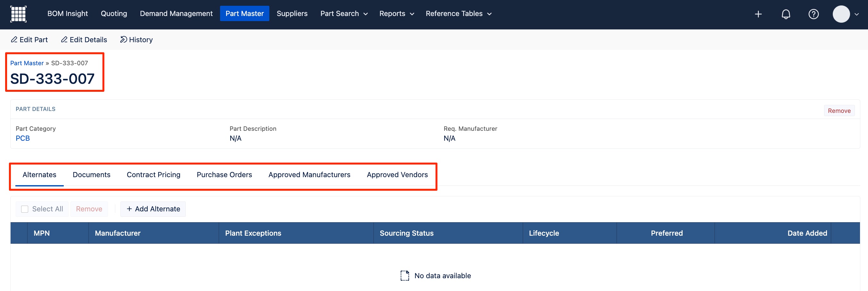Screen dimensions: 868x291
Task: Expand the Reports dropdown menu
Action: (x=397, y=14)
